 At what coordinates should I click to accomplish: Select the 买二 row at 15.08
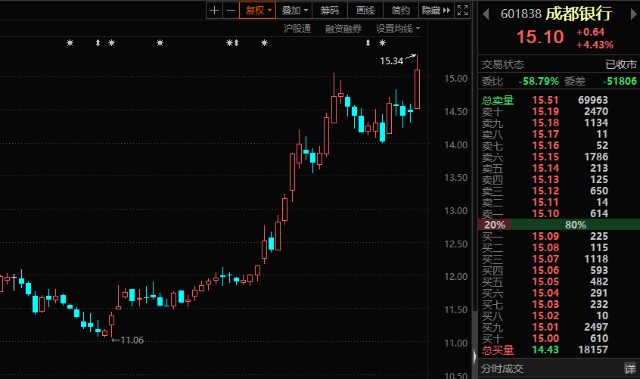click(x=559, y=248)
